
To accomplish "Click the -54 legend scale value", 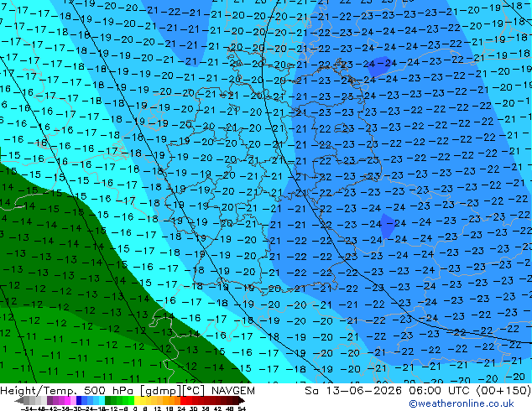I will pos(27,408).
